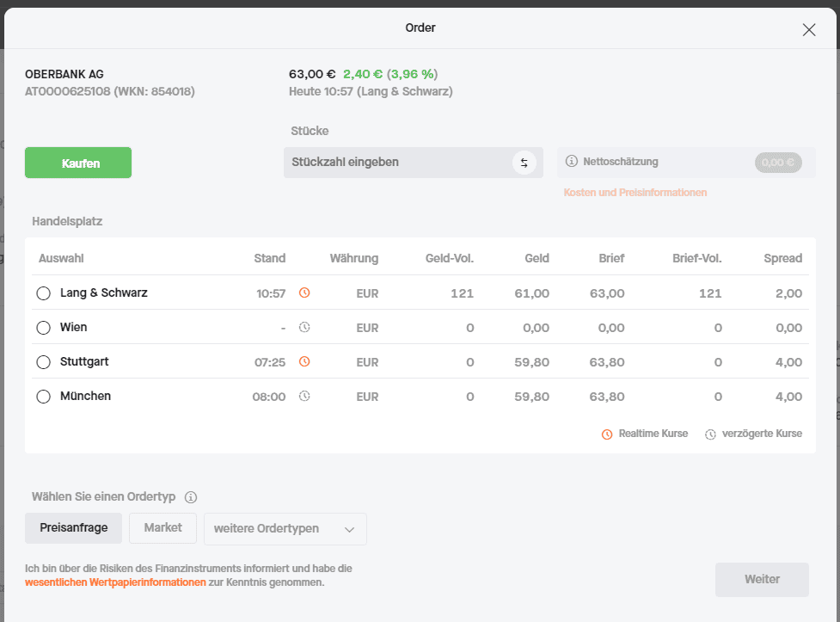Choose the Market order type
Screen dimensions: 840x622
[x=162, y=528]
